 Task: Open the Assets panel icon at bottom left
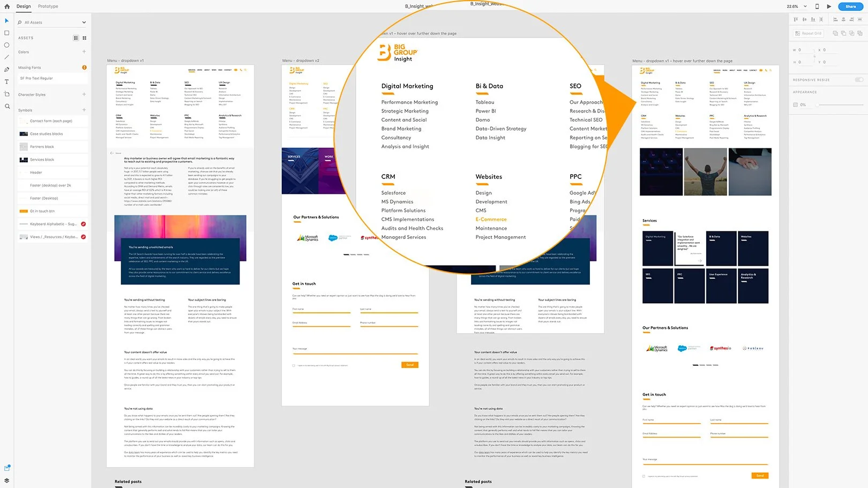[7, 468]
